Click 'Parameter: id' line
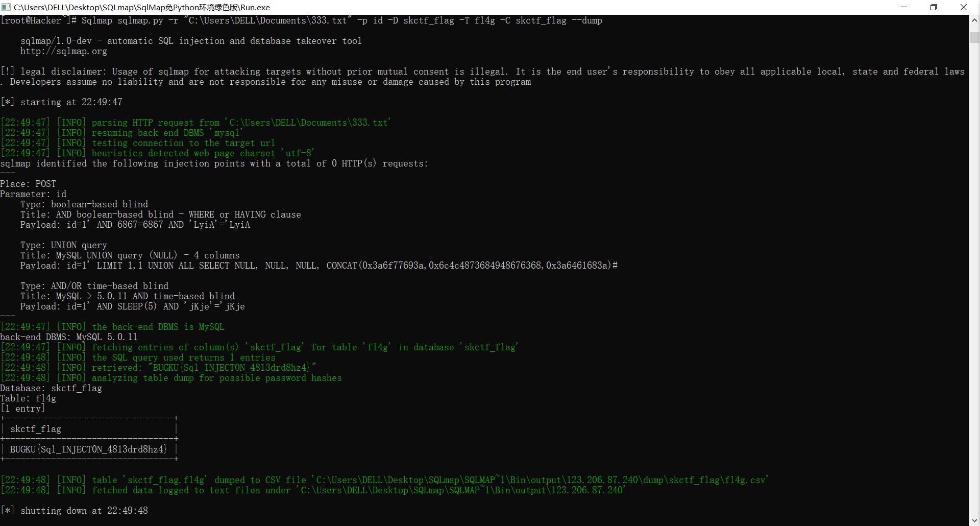Screen dimensions: 980x526 [33, 194]
